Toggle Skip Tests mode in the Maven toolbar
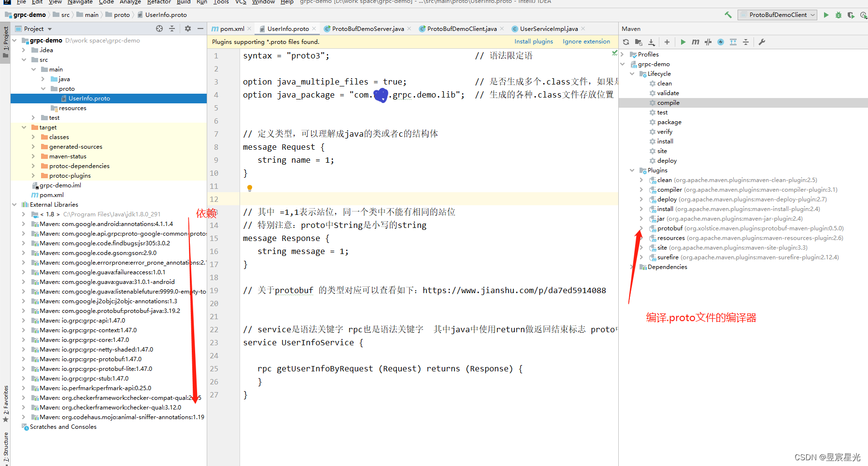Image resolution: width=868 pixels, height=466 pixels. tap(708, 42)
